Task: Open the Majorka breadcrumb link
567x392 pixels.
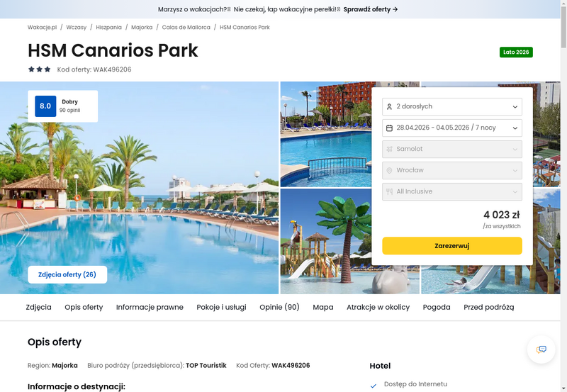Action: (x=142, y=27)
